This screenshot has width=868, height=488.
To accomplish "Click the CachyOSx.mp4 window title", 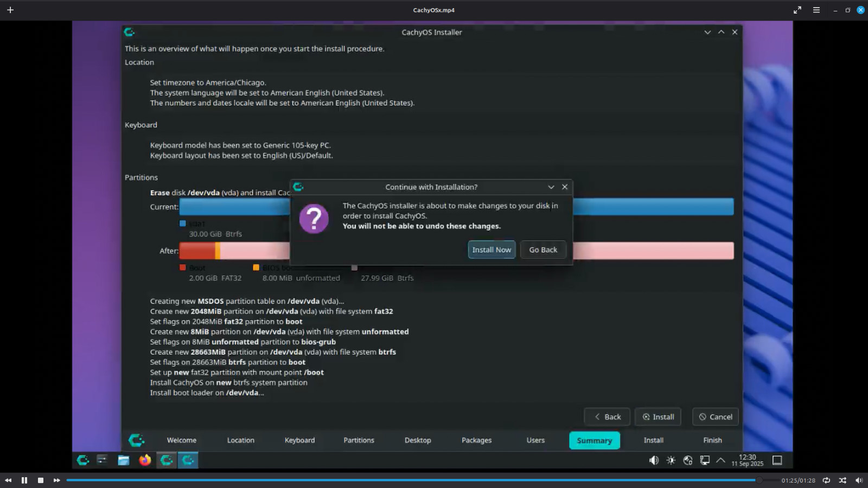I will click(433, 10).
